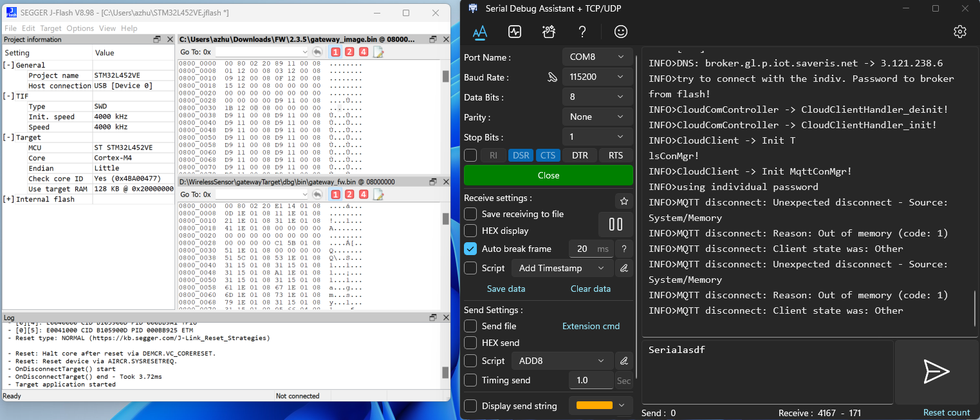Close the Project information panel
This screenshot has height=420, width=980.
point(169,39)
